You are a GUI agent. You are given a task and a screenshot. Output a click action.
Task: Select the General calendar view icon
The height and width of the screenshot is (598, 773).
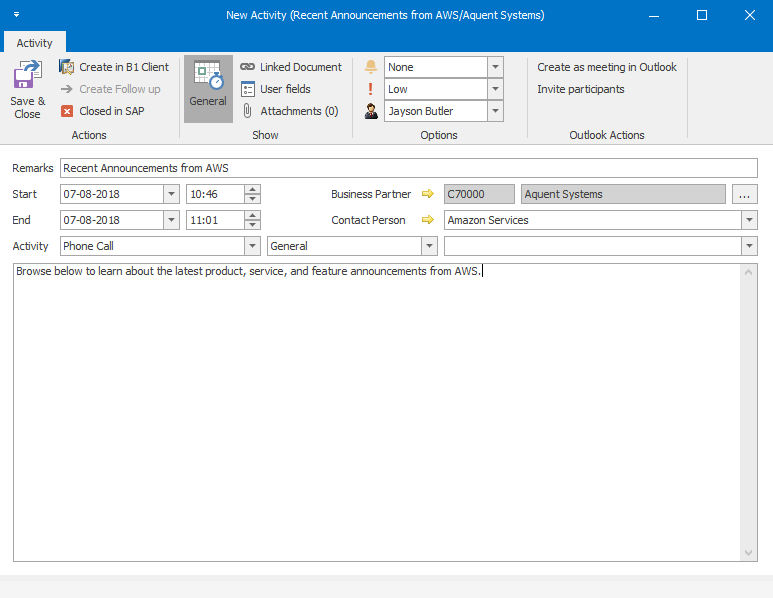(208, 75)
